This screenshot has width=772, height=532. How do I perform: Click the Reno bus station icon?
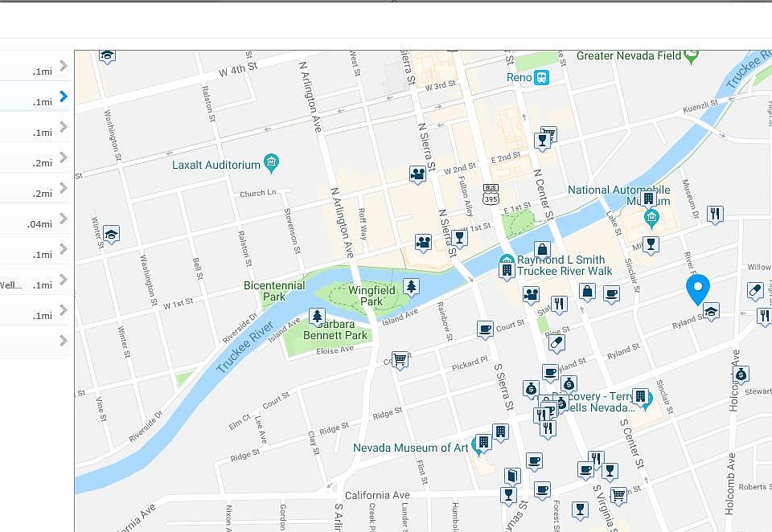pos(541,77)
